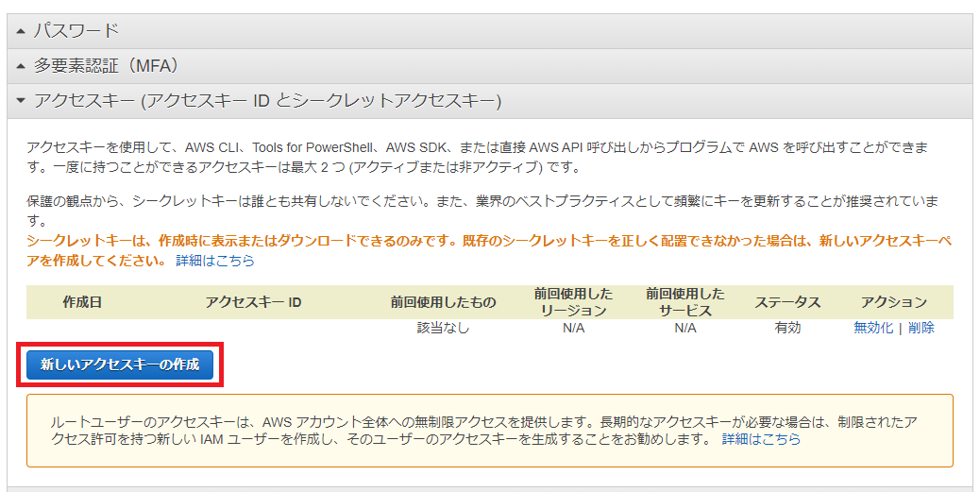The width and height of the screenshot is (980, 492).
Task: Click the 前回使用したサービス column header
Action: pyautogui.click(x=685, y=302)
